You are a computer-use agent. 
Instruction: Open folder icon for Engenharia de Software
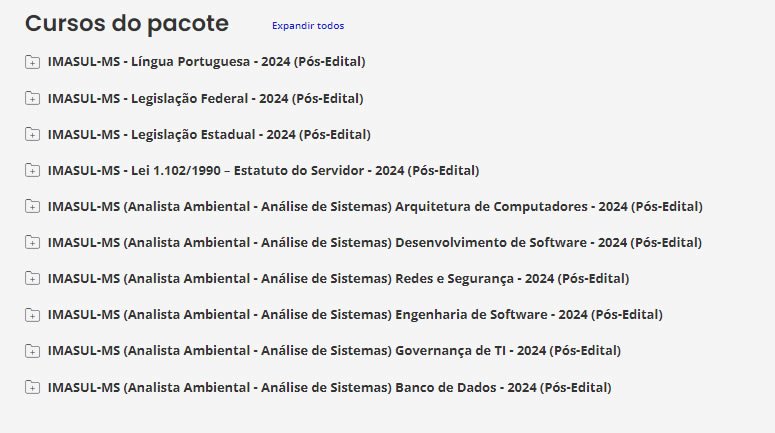click(x=33, y=314)
